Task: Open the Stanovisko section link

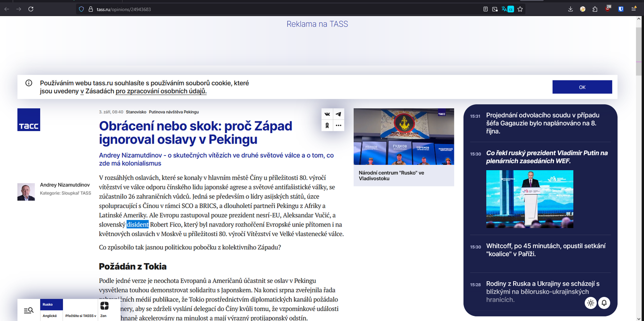Action: coord(135,112)
